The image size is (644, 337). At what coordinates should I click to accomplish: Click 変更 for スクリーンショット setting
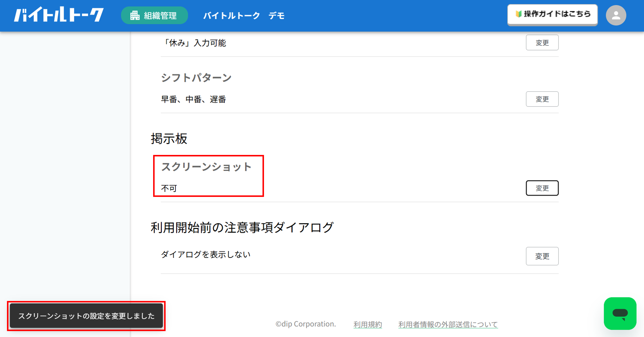[542, 188]
